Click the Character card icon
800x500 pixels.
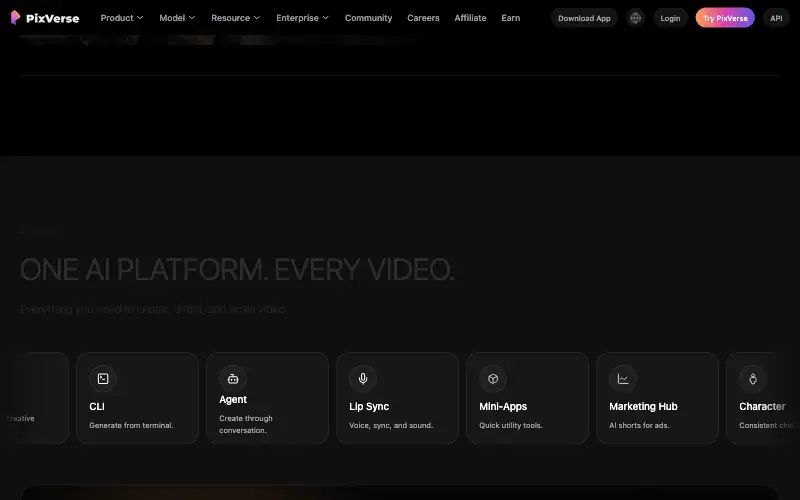point(753,379)
